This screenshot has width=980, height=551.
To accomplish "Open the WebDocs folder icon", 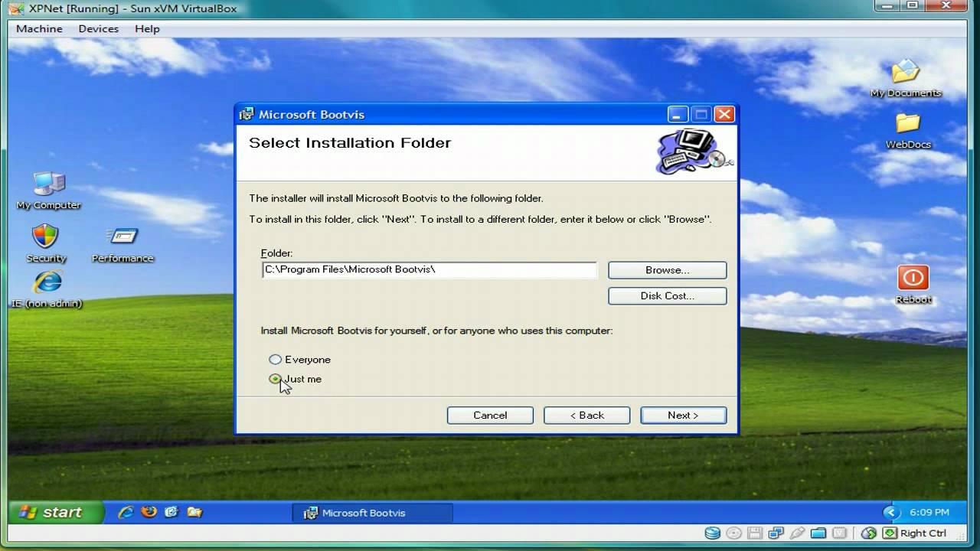I will pyautogui.click(x=908, y=123).
